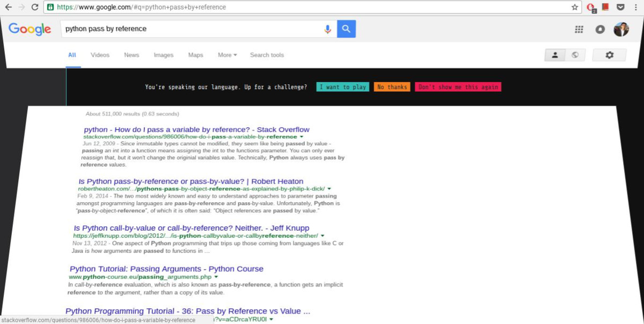Open the Pocket extension icon

tap(620, 8)
